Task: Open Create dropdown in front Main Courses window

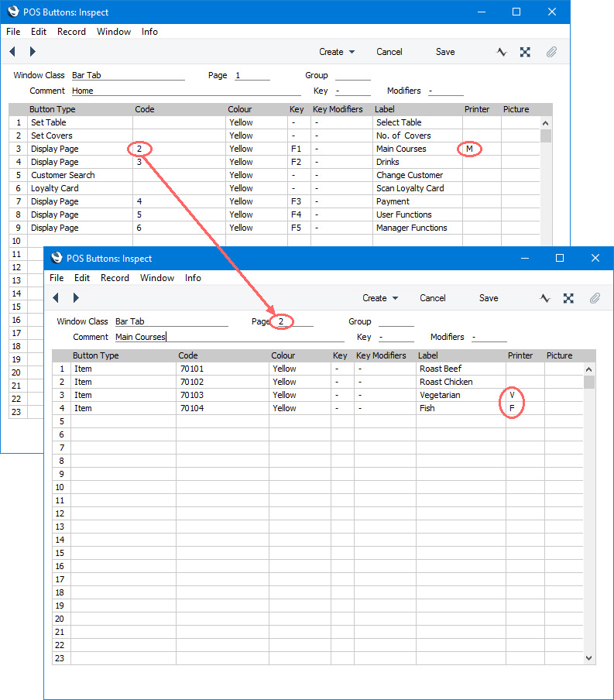Action: (x=380, y=298)
